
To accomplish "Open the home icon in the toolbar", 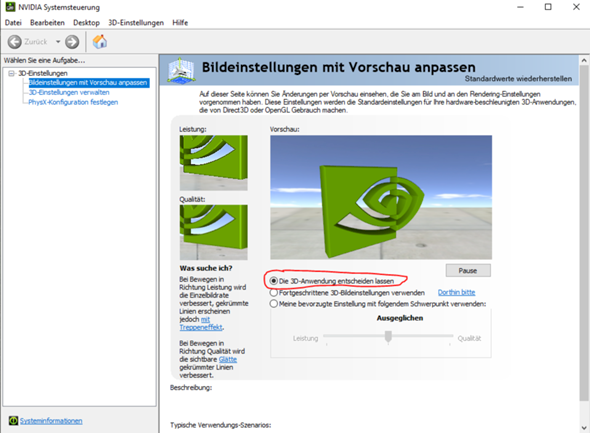I will pos(100,41).
